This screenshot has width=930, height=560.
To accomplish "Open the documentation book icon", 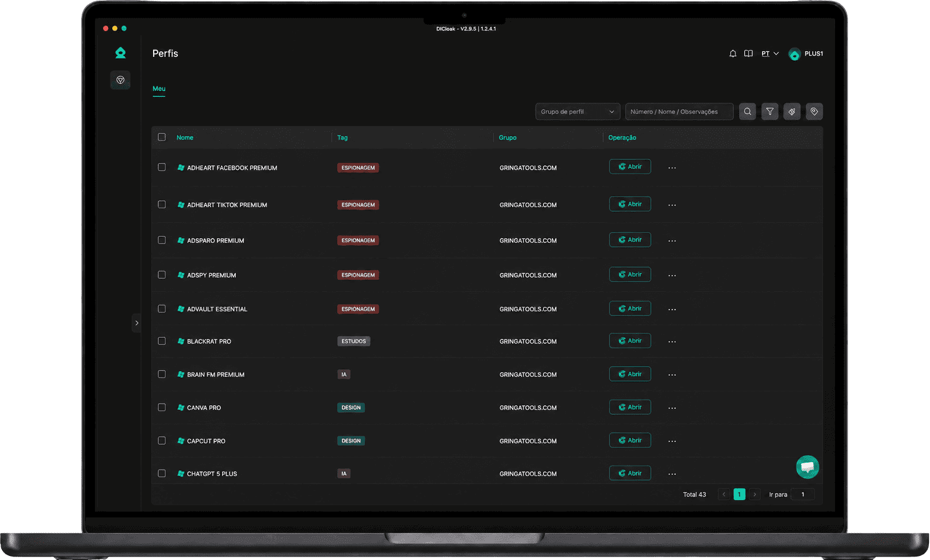I will coord(748,54).
